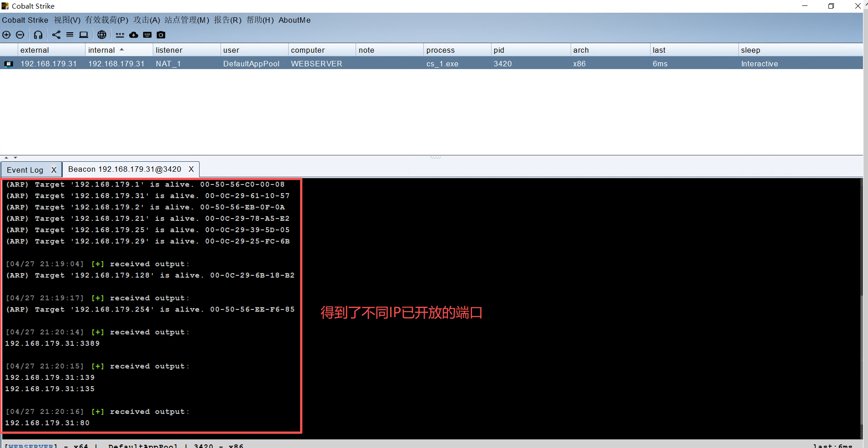
Task: Click the cs_1.exe process cell
Action: coord(442,64)
